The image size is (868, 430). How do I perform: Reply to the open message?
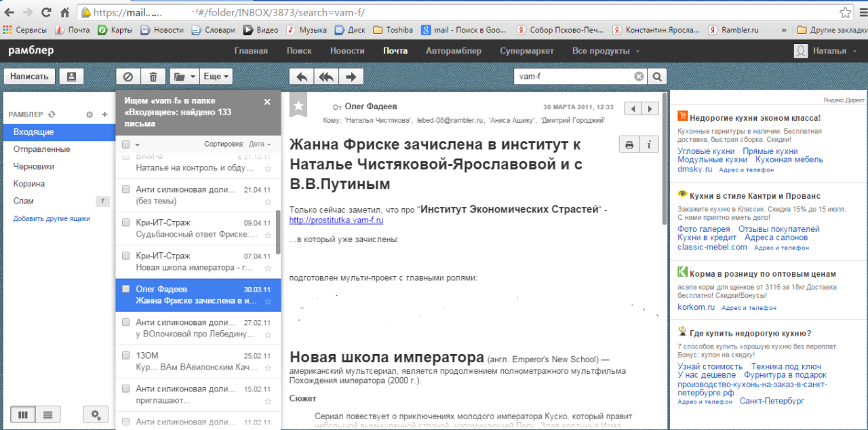tap(302, 77)
